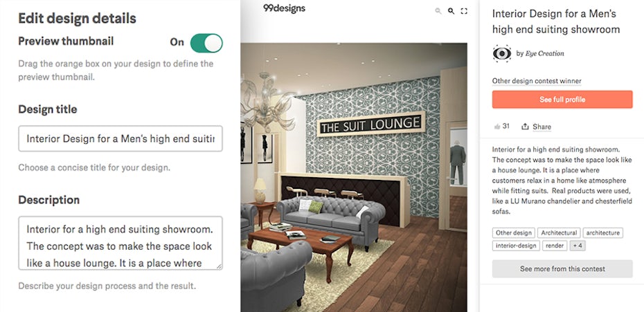Select the Other design tag
This screenshot has width=644, height=312.
(x=513, y=232)
